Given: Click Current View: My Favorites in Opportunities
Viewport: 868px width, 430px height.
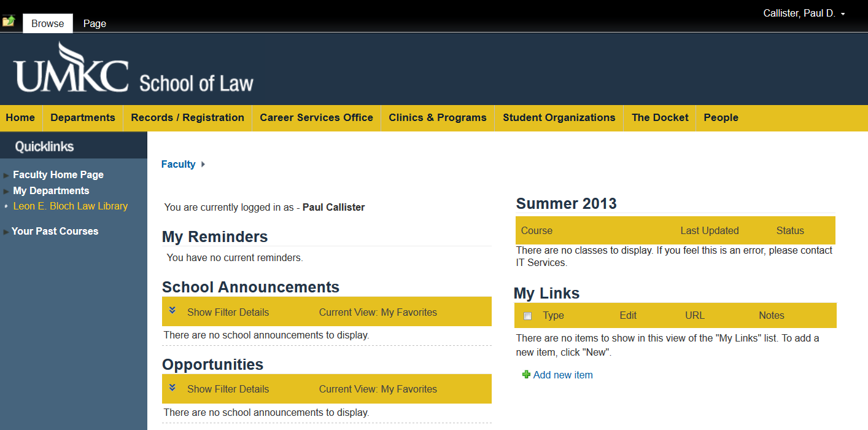Looking at the screenshot, I should [378, 389].
